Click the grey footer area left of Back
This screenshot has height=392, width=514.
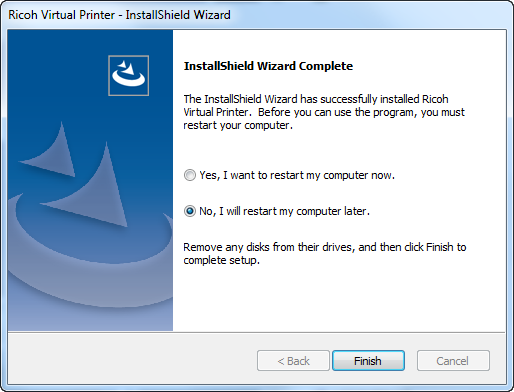tap(132, 358)
